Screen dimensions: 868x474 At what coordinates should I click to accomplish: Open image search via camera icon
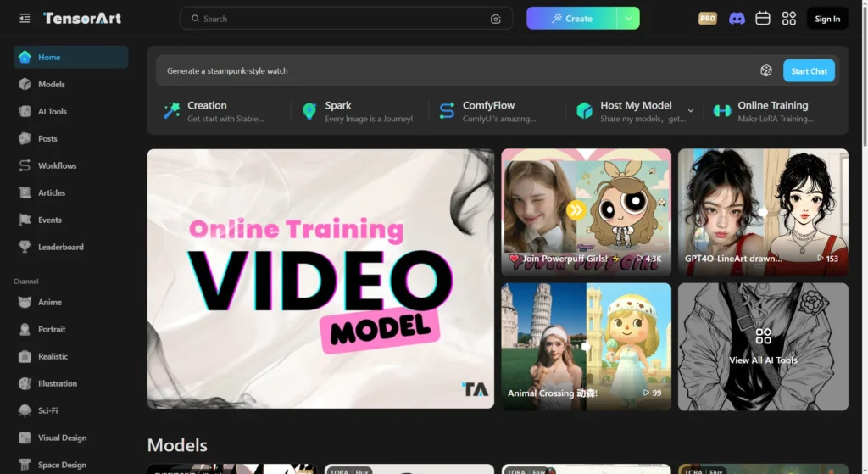(x=495, y=19)
